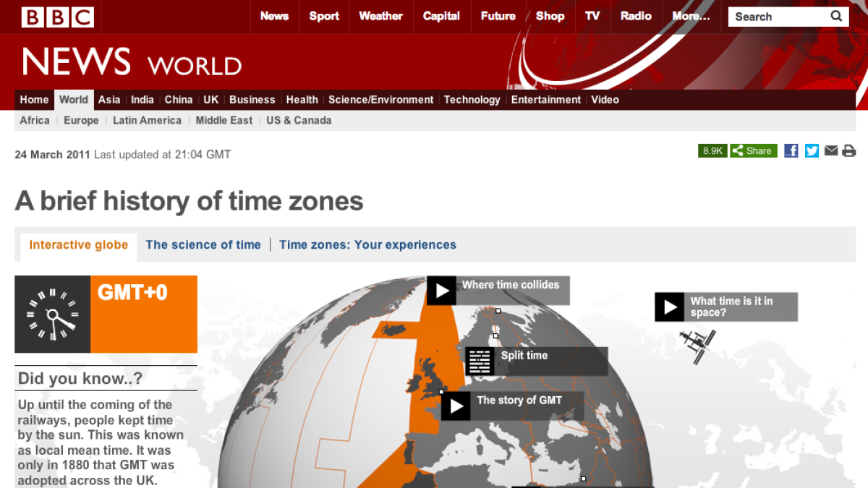The height and width of the screenshot is (488, 868).
Task: Share the article on Facebook
Action: 791,150
